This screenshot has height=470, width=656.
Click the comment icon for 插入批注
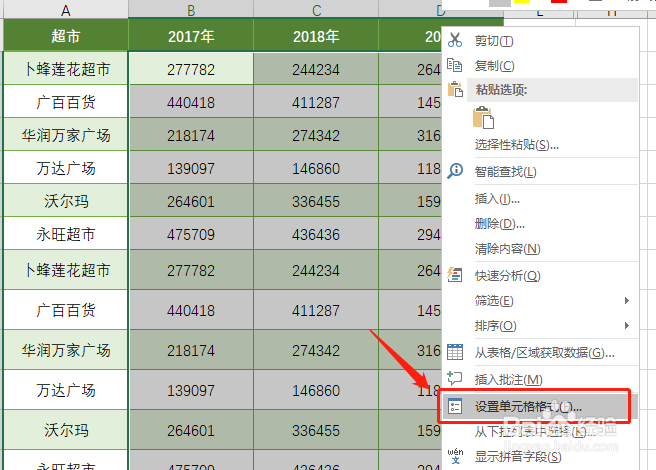(455, 379)
